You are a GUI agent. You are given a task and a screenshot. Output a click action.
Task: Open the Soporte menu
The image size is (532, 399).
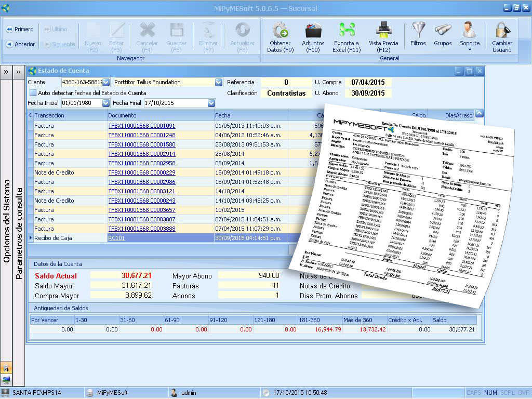[470, 36]
